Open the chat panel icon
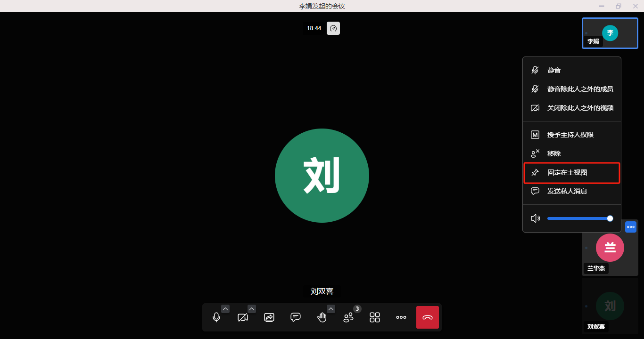This screenshot has width=644, height=339. (x=296, y=317)
